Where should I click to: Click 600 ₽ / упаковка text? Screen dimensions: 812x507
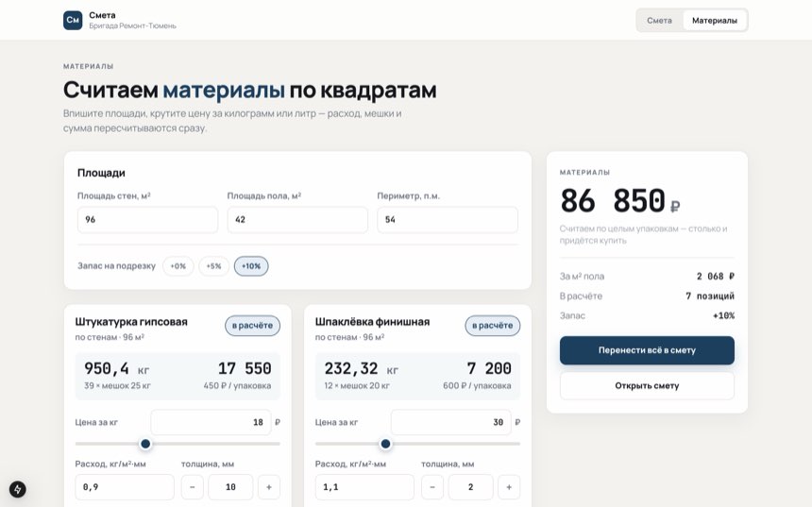point(477,386)
